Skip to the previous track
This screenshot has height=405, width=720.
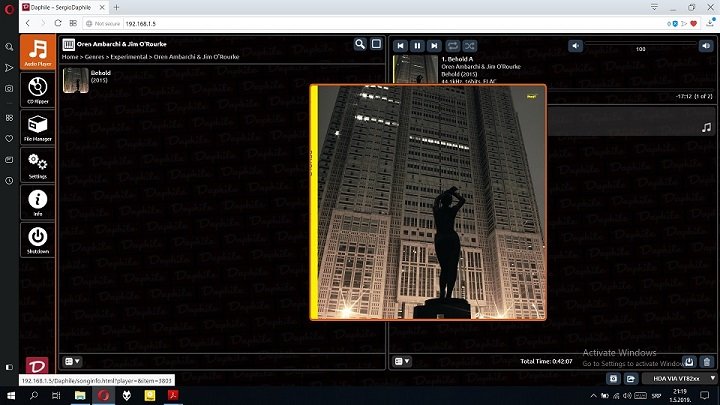[x=400, y=45]
